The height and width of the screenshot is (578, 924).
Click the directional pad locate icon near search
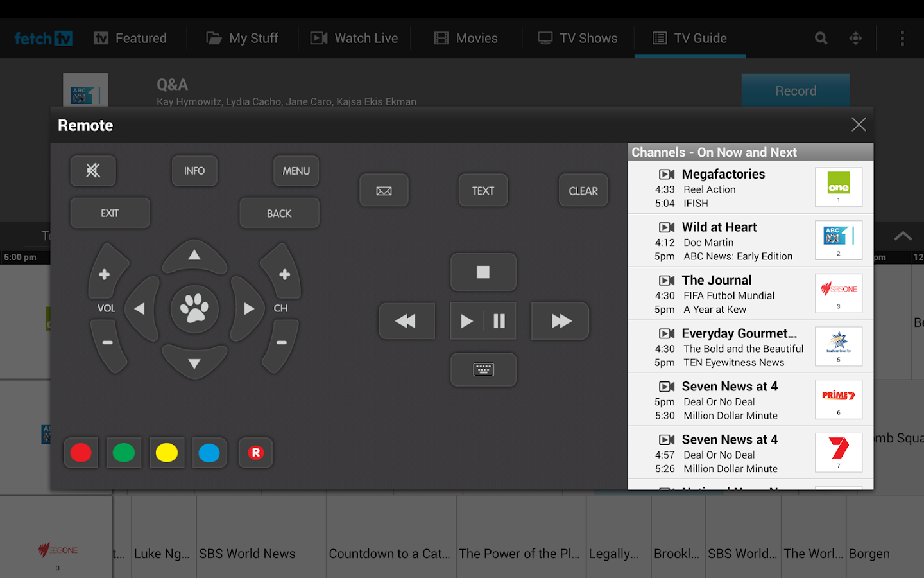tap(856, 38)
